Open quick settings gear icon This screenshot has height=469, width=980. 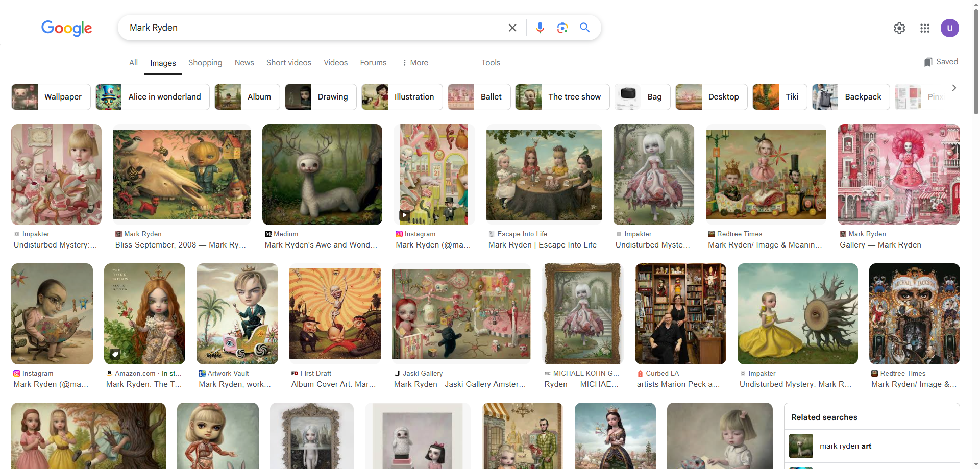pyautogui.click(x=899, y=28)
